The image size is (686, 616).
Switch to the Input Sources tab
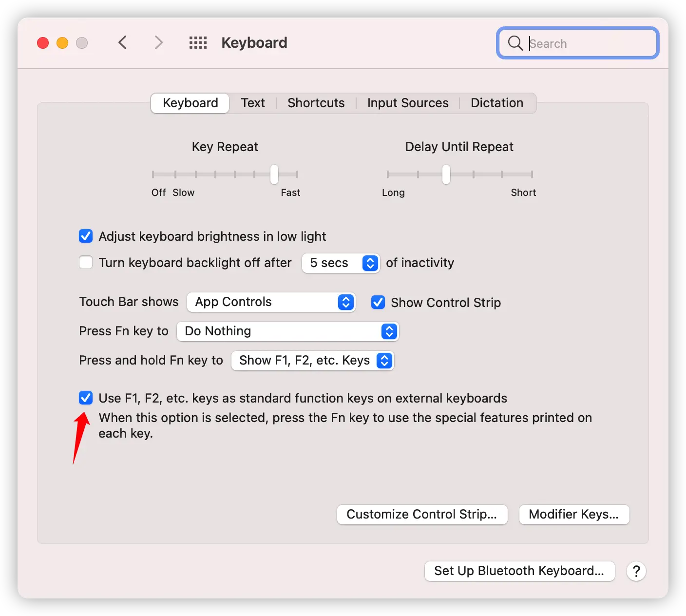[408, 103]
